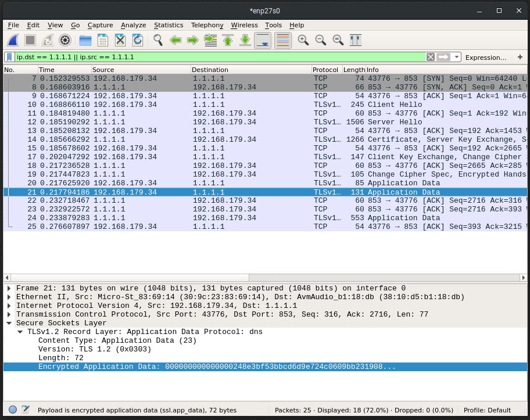This screenshot has height=420, width=530.
Task: Open capture options gear icon
Action: tap(65, 40)
